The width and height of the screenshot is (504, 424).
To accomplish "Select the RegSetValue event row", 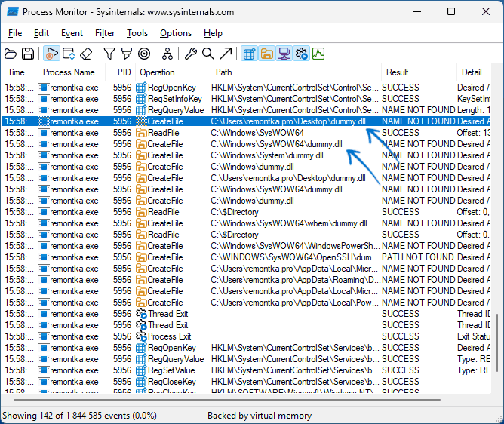I will point(246,370).
